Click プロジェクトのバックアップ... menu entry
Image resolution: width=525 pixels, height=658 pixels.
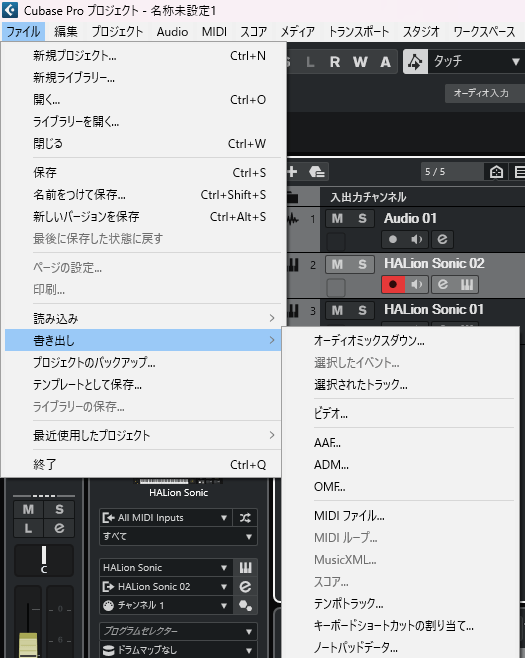[x=143, y=362]
